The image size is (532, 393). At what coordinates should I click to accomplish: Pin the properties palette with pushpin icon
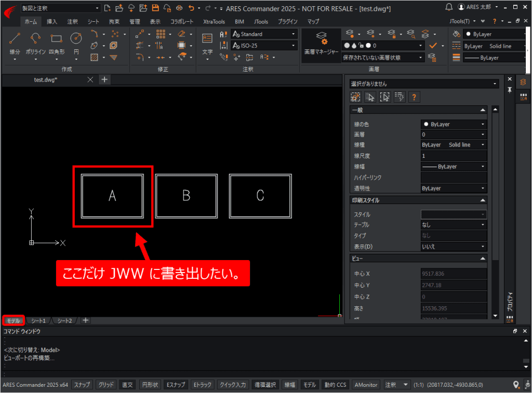tap(510, 90)
